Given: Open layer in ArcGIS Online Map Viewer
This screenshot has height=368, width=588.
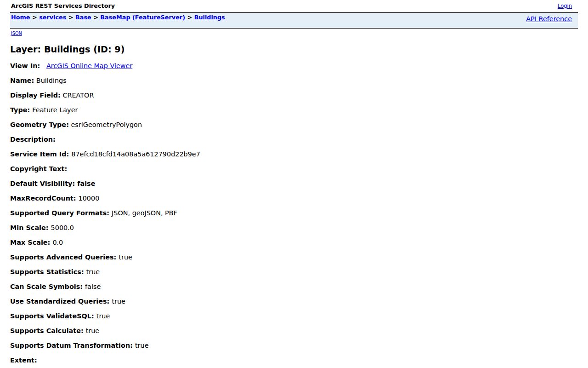Looking at the screenshot, I should pos(90,66).
